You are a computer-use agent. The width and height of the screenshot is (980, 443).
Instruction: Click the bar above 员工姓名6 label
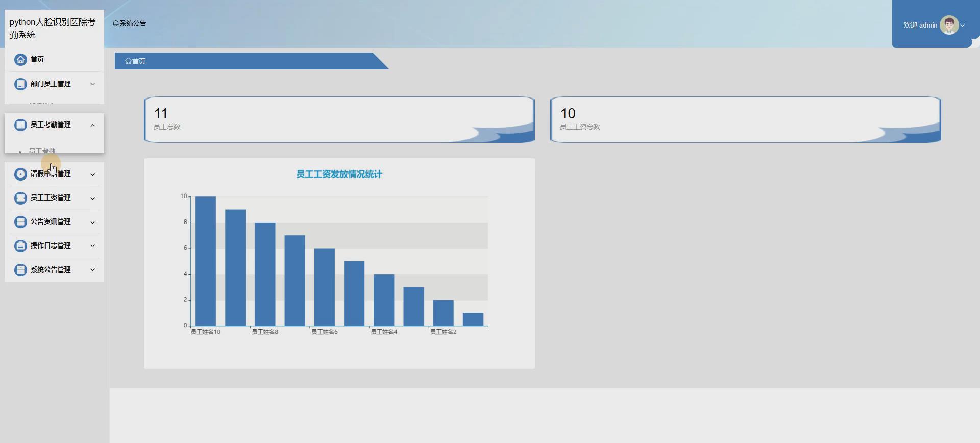pyautogui.click(x=325, y=287)
